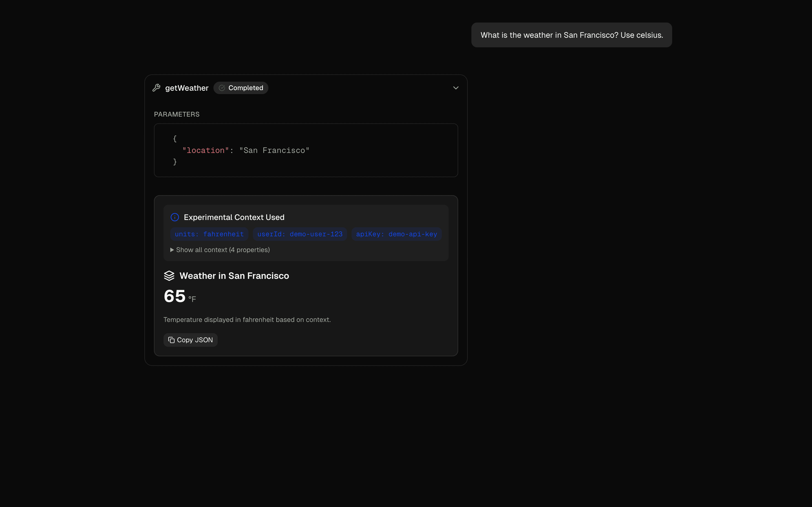Select the units: fahrenheit context badge
Viewport: 812px width, 507px height.
tap(209, 234)
